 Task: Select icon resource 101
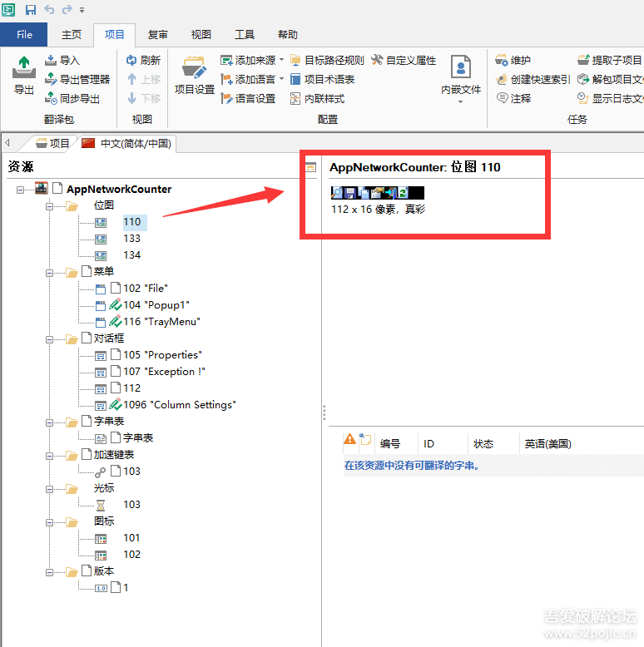(x=131, y=538)
